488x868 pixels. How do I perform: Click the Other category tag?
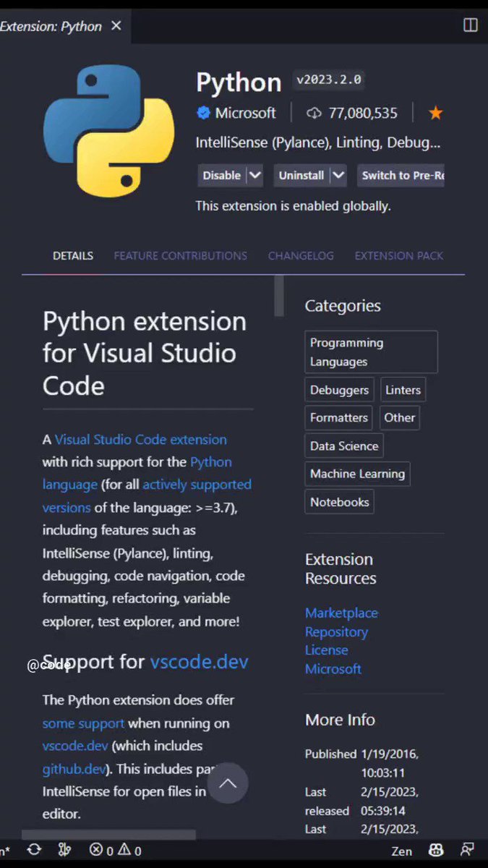click(399, 417)
